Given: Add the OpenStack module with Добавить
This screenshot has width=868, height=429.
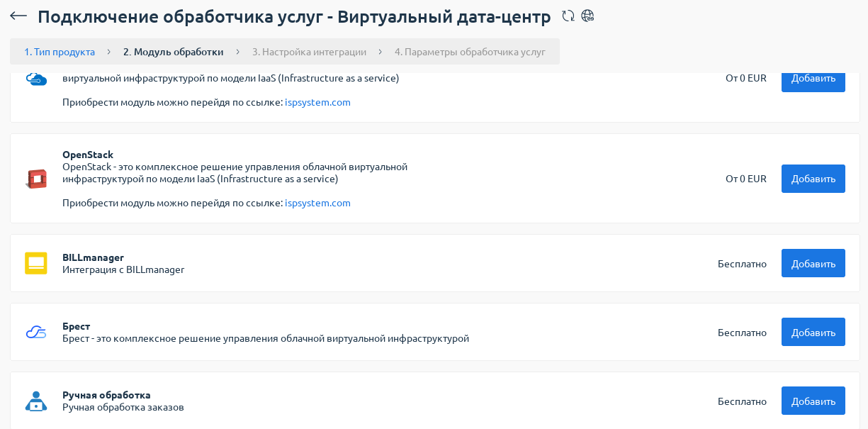Looking at the screenshot, I should click(813, 179).
